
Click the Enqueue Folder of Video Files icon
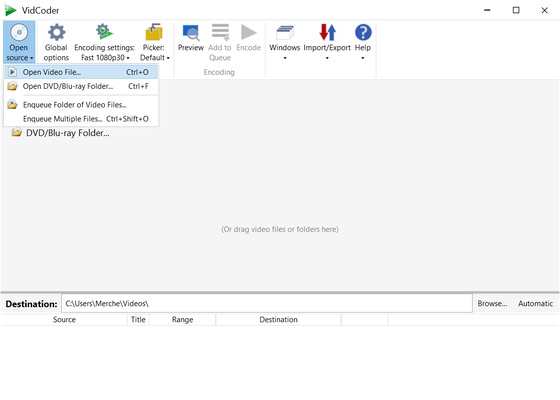(12, 104)
